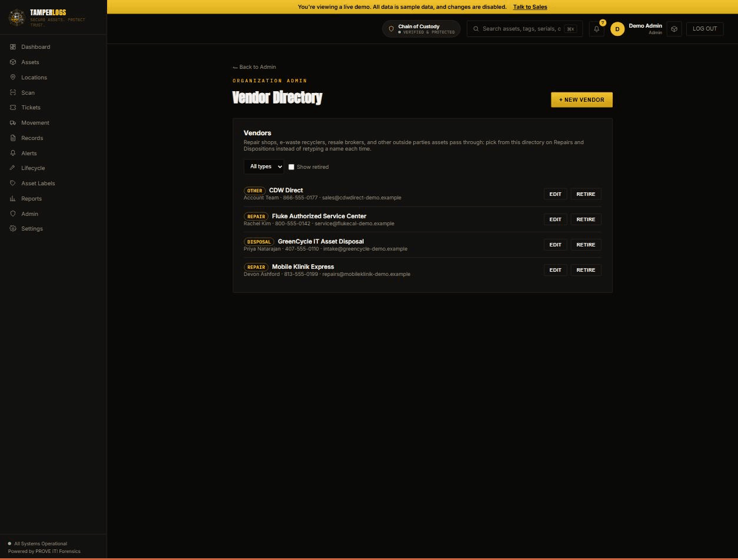Retire GreenCycle IT Asset Disposal
The height and width of the screenshot is (560, 738).
point(586,245)
